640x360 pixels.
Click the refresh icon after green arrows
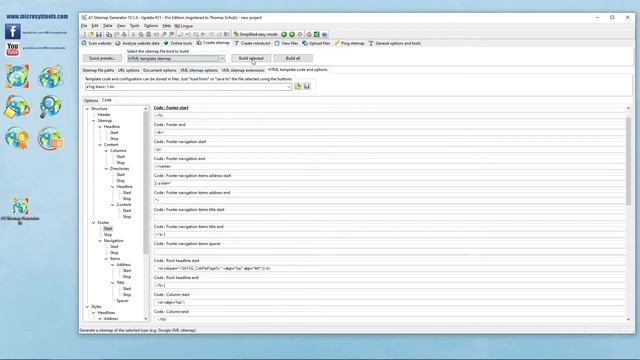coord(300,34)
